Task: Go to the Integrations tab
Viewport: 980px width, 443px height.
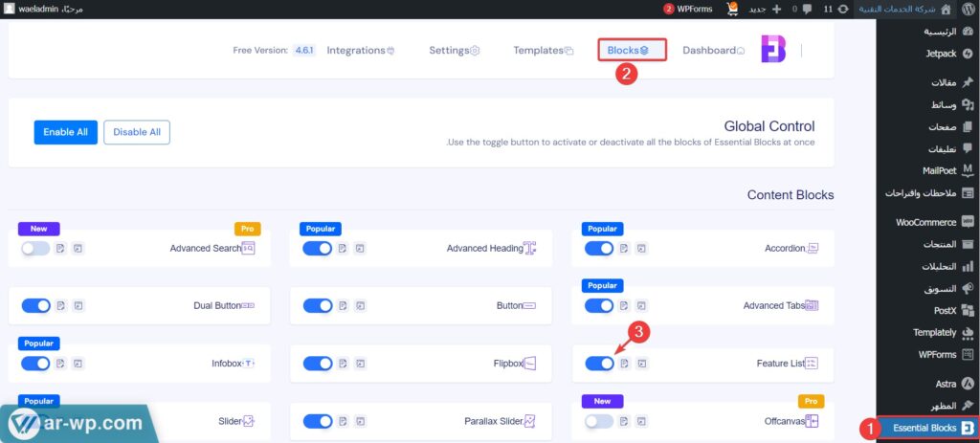Action: pyautogui.click(x=362, y=50)
